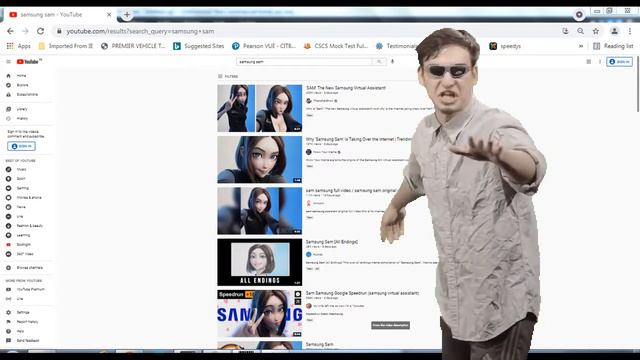Click the YouTube search magnifier button
Viewport: 640px width, 360px height.
(x=379, y=62)
